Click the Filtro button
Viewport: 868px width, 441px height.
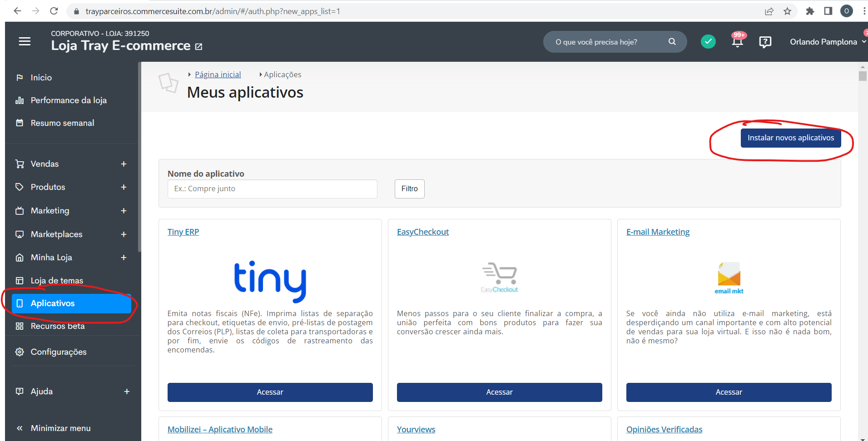point(409,189)
